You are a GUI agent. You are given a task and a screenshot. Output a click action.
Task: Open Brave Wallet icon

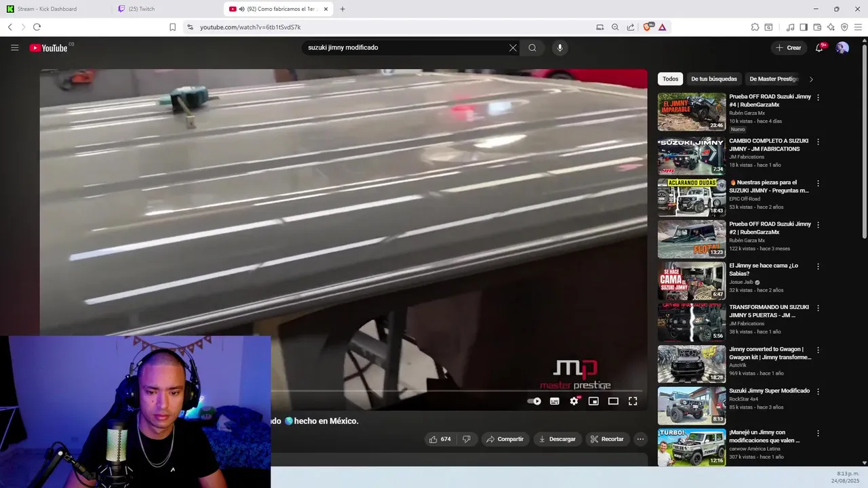tap(817, 27)
